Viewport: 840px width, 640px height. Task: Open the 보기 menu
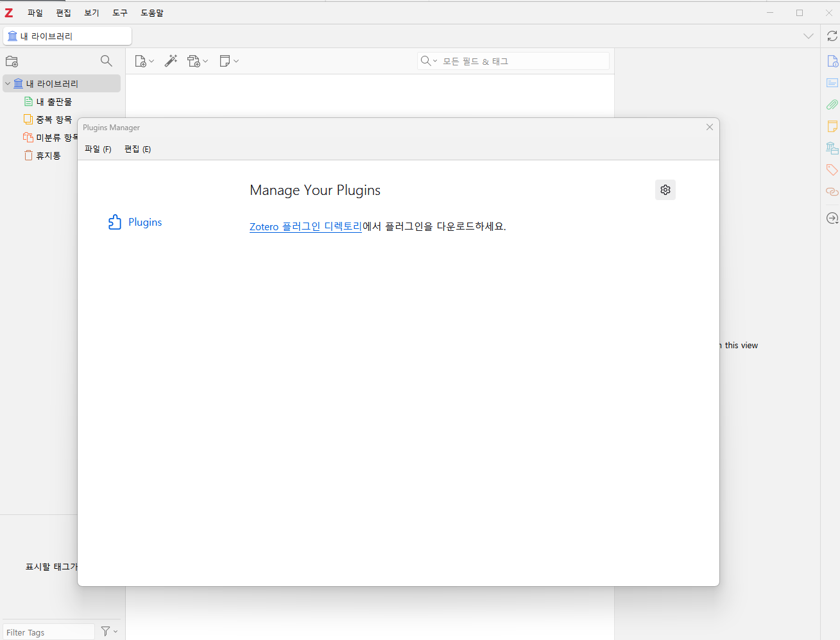tap(92, 13)
